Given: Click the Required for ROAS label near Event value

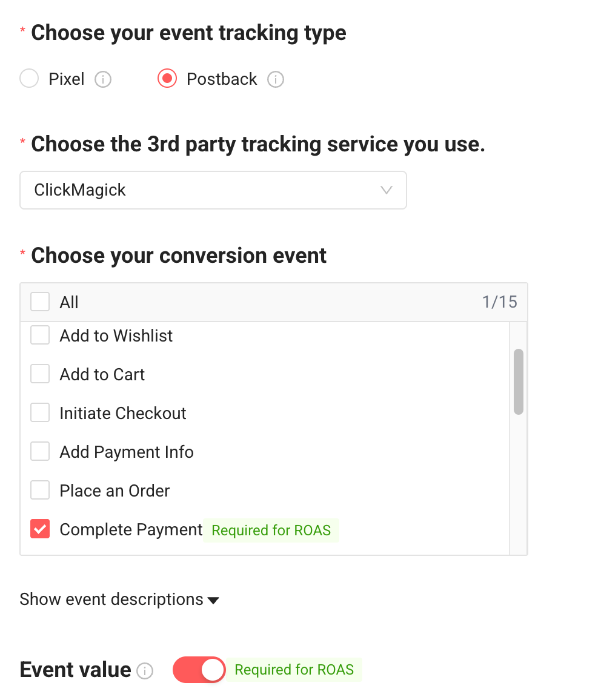Looking at the screenshot, I should [x=294, y=670].
